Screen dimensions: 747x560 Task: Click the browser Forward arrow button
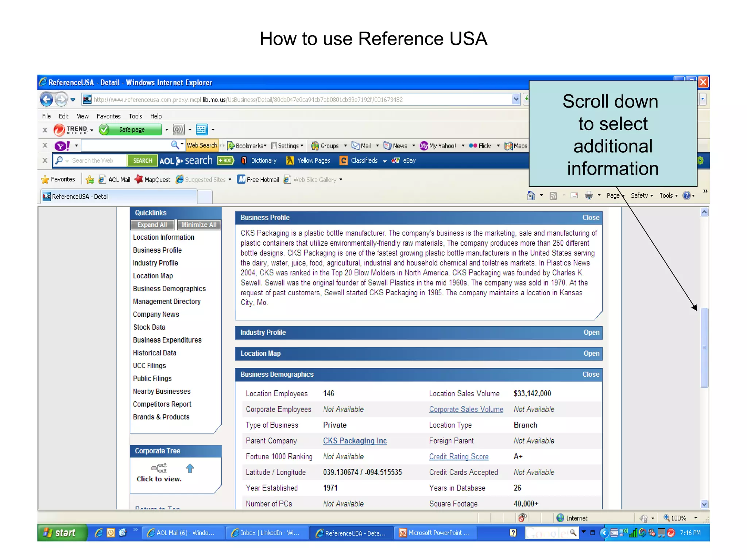[61, 99]
